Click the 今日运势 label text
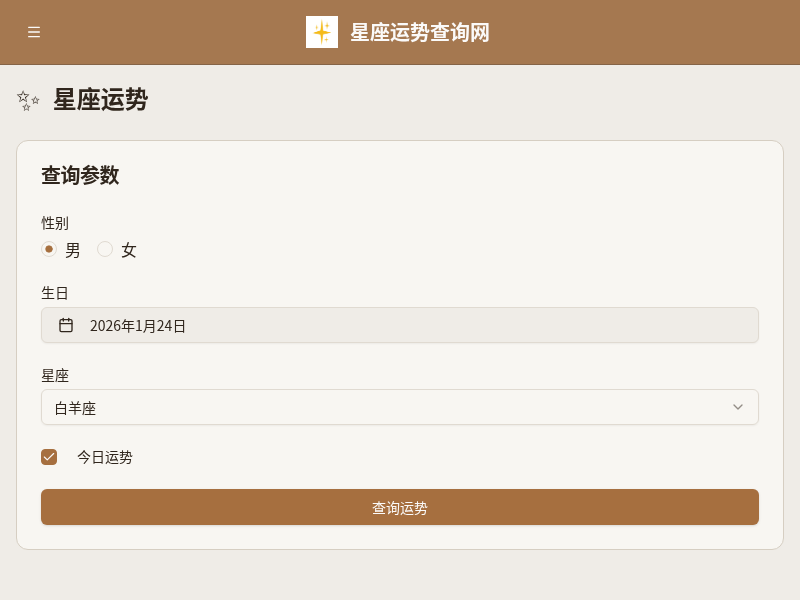The image size is (800, 600). [105, 457]
